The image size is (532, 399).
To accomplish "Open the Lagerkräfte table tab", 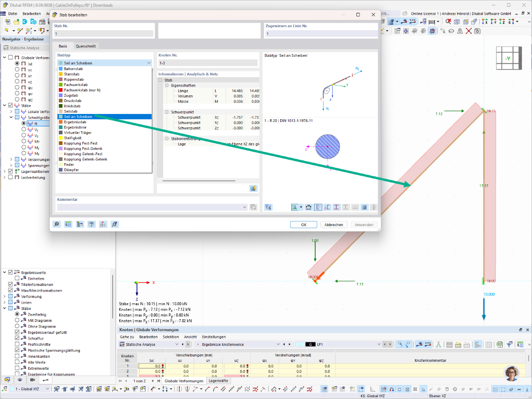I will point(218,381).
